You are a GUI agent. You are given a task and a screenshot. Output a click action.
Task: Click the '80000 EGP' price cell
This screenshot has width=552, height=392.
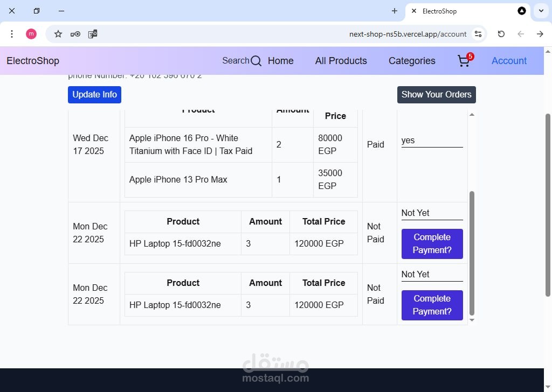(335, 144)
